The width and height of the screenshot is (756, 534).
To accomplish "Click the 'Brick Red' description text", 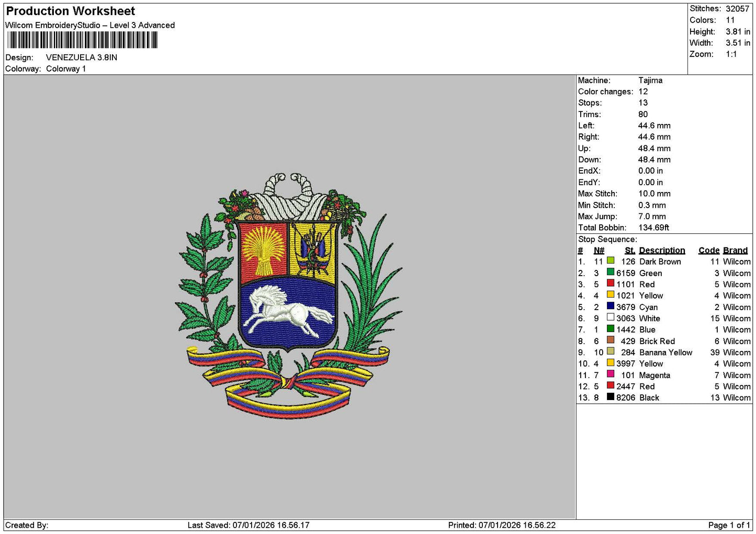I will [657, 342].
